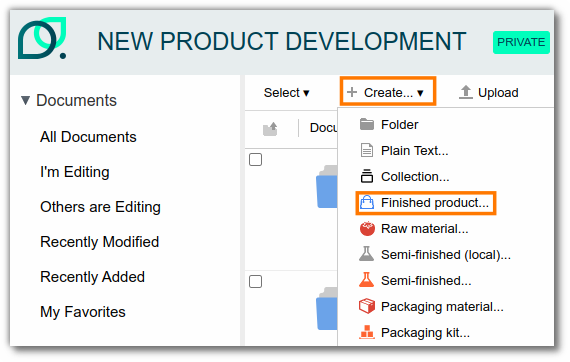The image size is (570, 362).
Task: Click the Packaging kit stacked boxes icon
Action: 367,332
